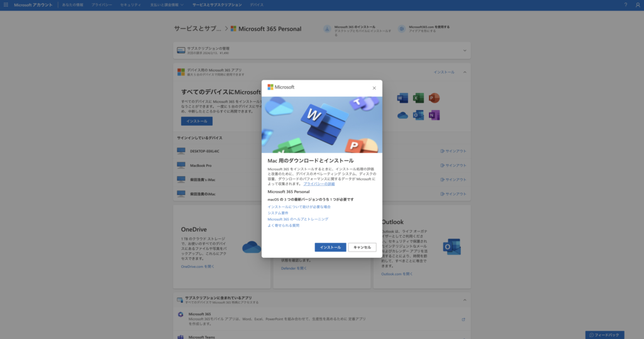Open the 'プライバシー' nav item
This screenshot has height=339, width=644.
pyautogui.click(x=102, y=5)
